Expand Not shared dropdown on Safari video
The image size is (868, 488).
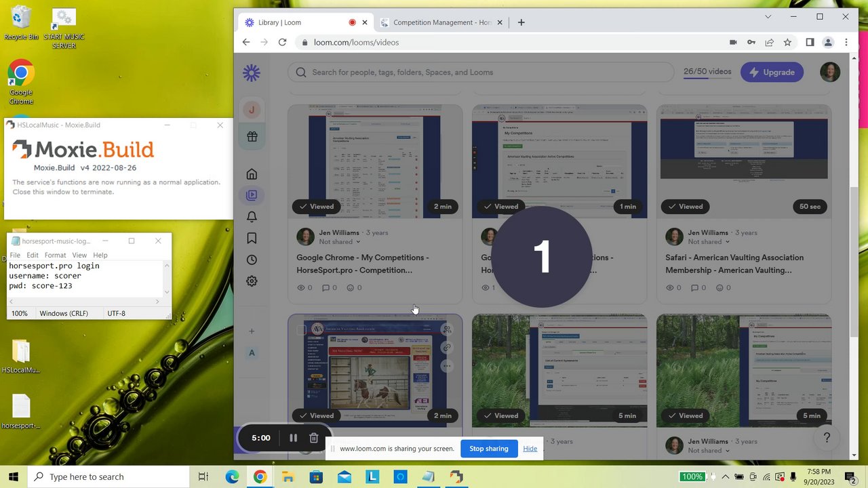[709, 242]
